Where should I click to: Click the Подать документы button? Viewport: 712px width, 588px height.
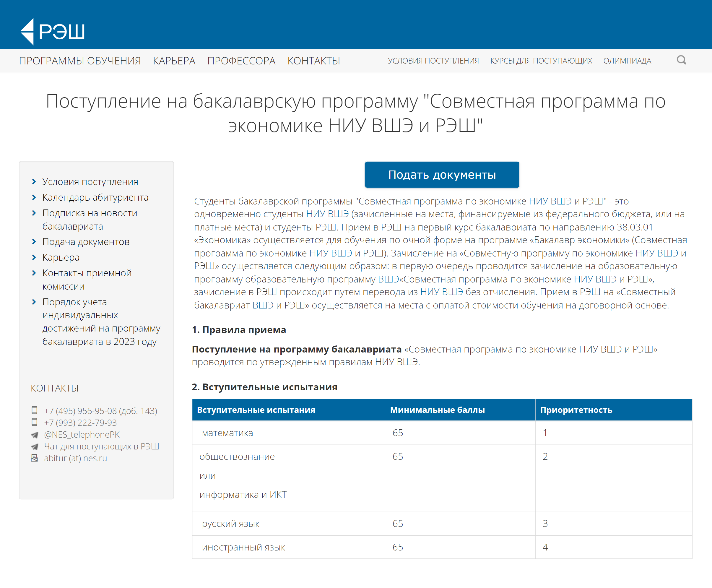click(442, 174)
